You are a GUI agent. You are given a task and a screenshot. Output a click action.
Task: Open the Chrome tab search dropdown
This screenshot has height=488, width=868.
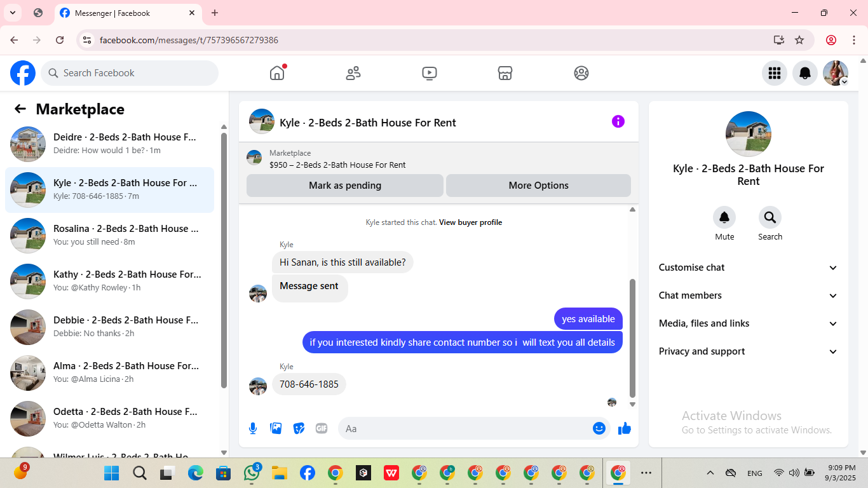[x=13, y=13]
